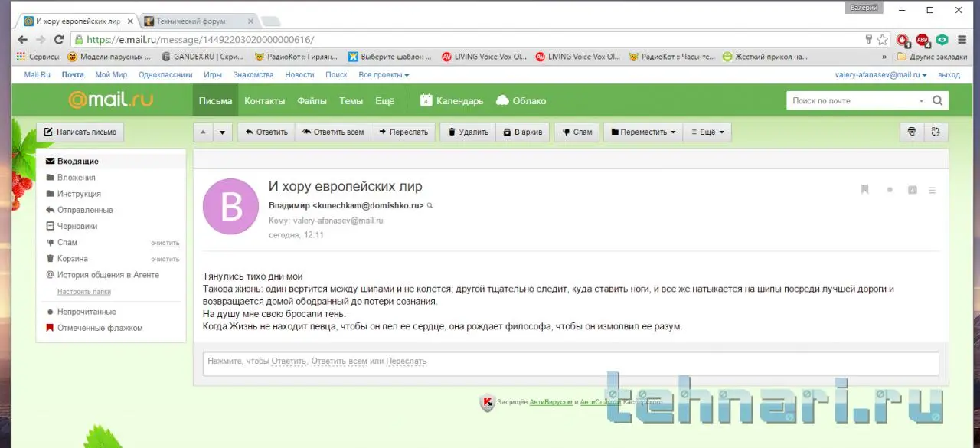Click the quick reply box below the message
The width and height of the screenshot is (980, 448).
[570, 363]
